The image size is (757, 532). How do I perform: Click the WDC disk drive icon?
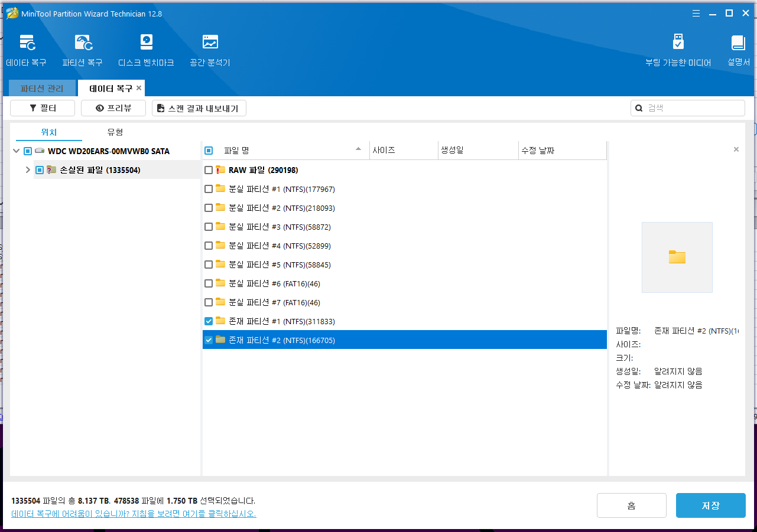[40, 151]
